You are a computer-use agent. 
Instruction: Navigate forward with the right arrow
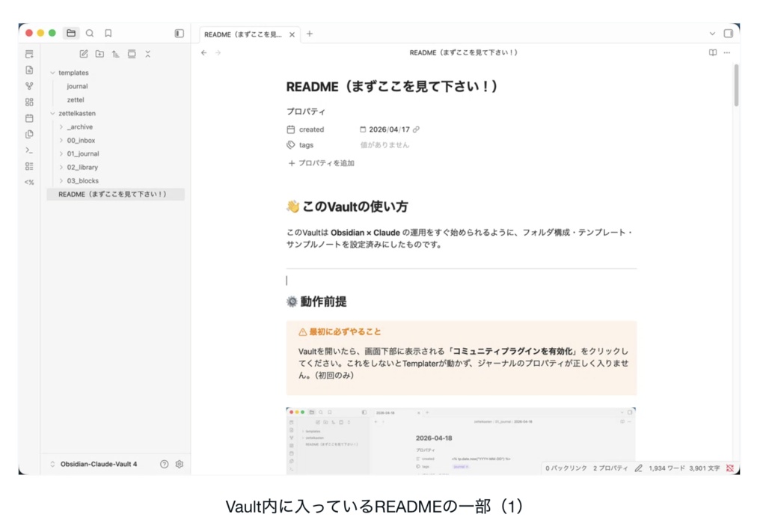pyautogui.click(x=218, y=53)
